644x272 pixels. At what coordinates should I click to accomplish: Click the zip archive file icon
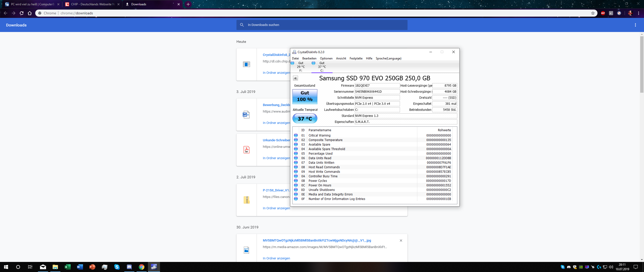tap(246, 200)
